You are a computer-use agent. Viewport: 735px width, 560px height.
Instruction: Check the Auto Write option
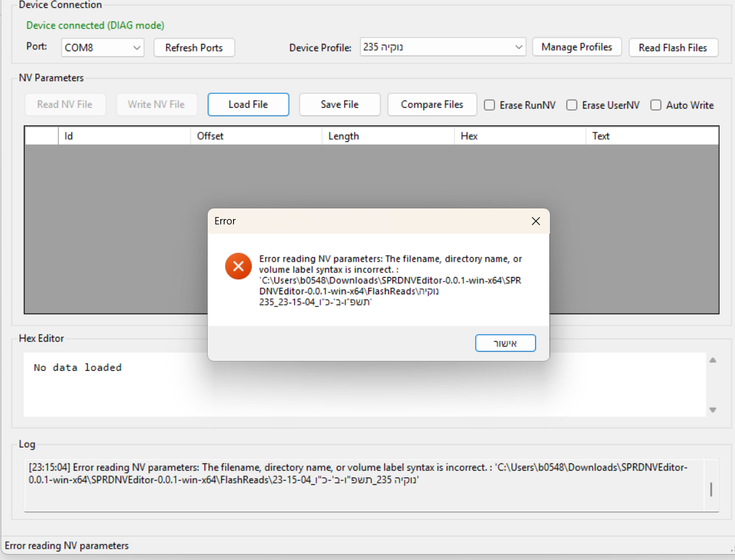pyautogui.click(x=656, y=105)
